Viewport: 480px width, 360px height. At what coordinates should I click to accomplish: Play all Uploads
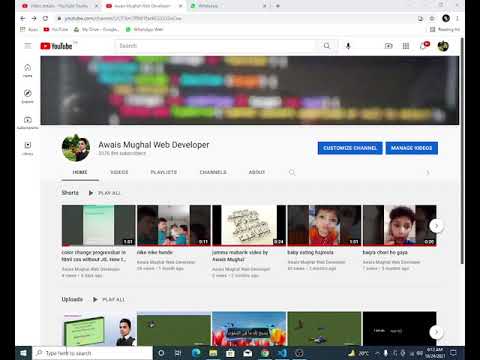point(109,299)
